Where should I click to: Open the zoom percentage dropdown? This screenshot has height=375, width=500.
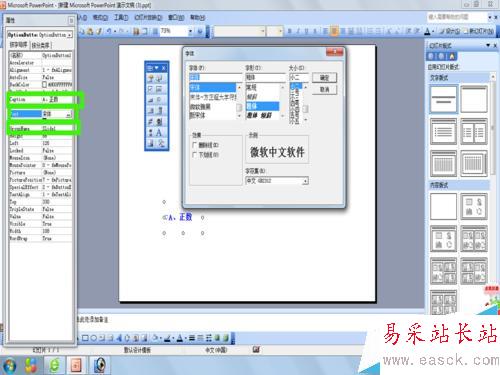[190, 31]
